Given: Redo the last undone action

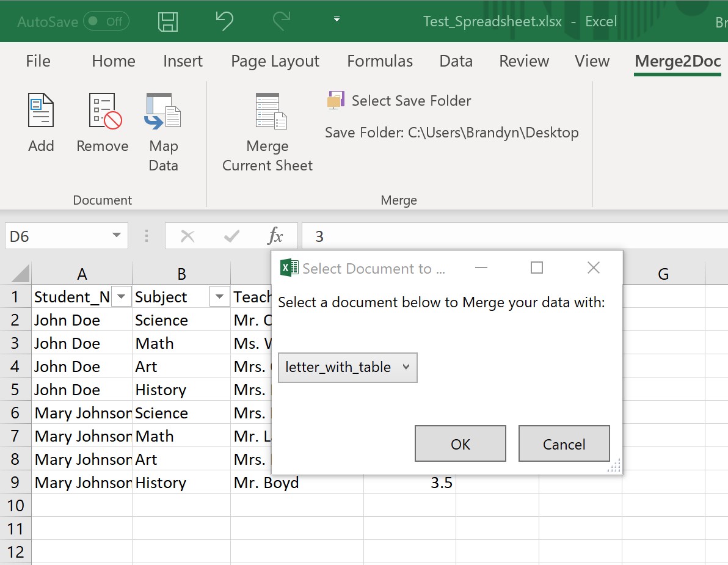Looking at the screenshot, I should click(x=282, y=21).
